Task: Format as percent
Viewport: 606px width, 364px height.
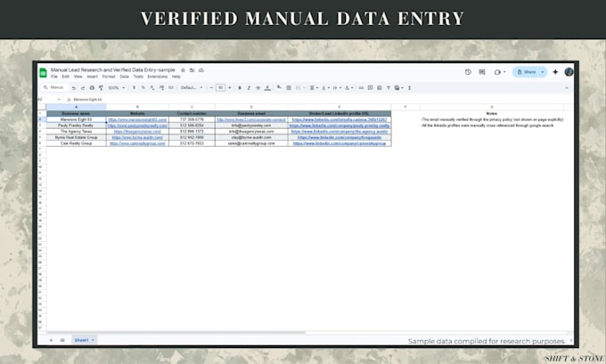Action: click(x=143, y=87)
